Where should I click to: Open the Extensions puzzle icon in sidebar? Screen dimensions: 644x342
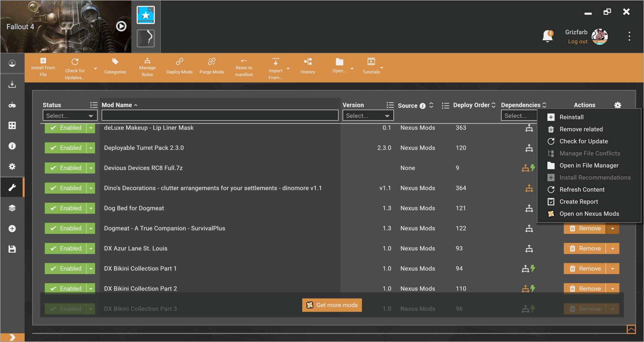click(12, 125)
